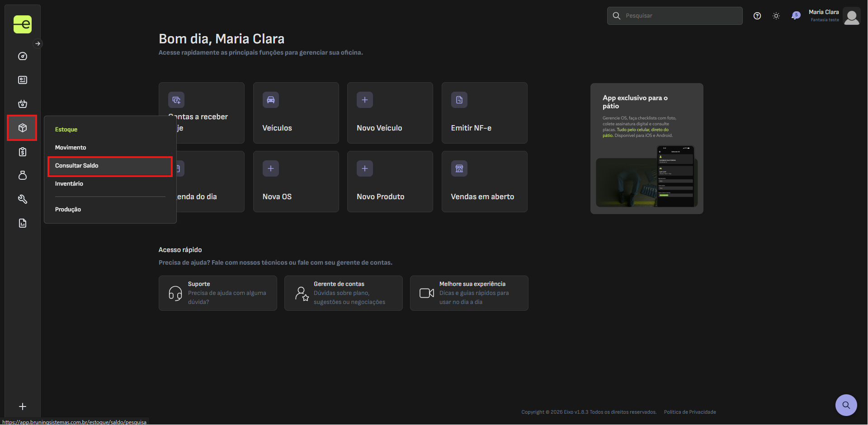Click the Novo Produto plus card

(x=390, y=182)
